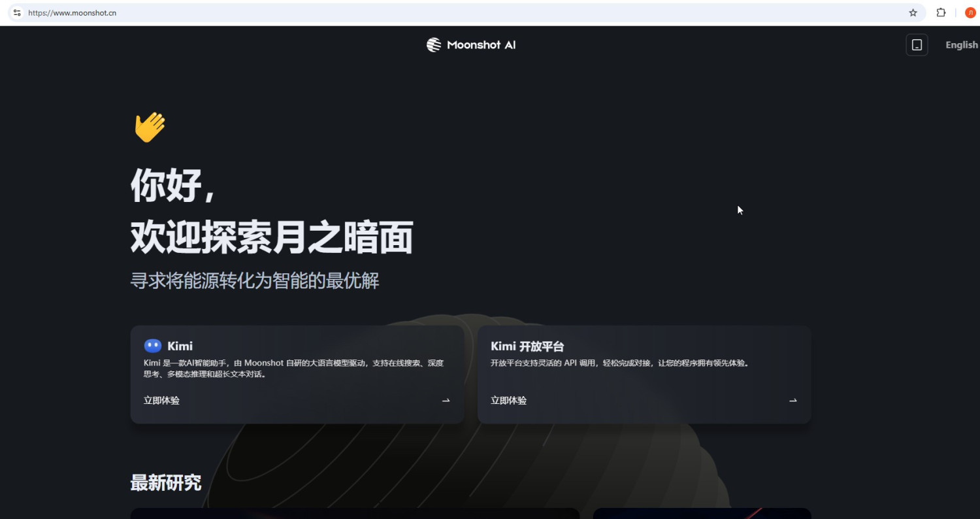Viewport: 980px width, 519px height.
Task: Click 立即体验 under Kimi 开放平台
Action: coord(508,401)
